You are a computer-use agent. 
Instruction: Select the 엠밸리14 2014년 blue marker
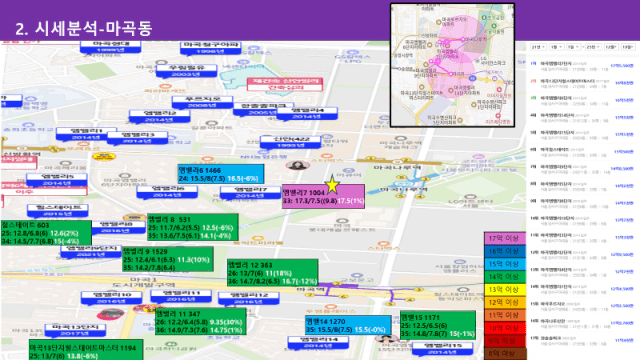[x=318, y=343]
